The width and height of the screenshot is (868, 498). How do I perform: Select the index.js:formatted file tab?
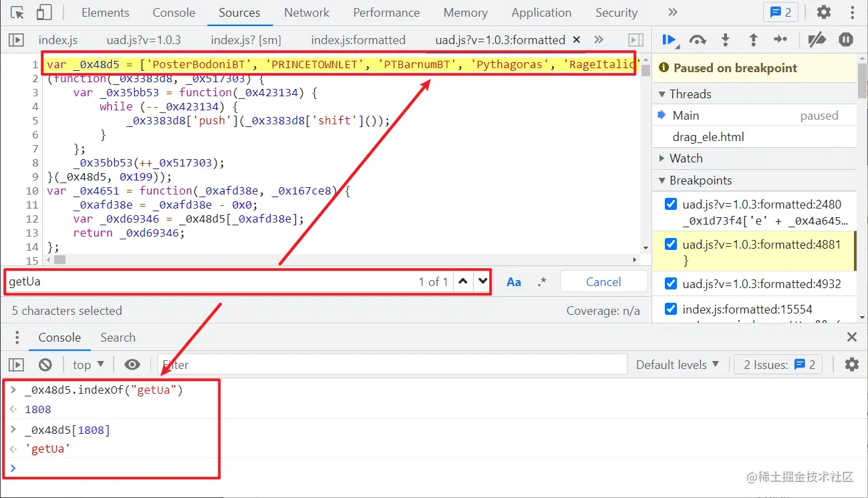[x=358, y=40]
